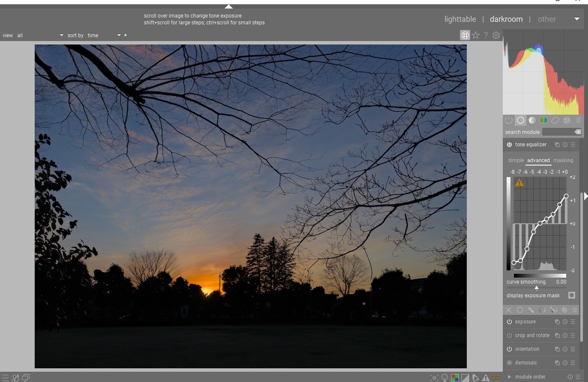The image size is (588, 382).
Task: Click the grouping icon in the top toolbar
Action: (x=465, y=35)
